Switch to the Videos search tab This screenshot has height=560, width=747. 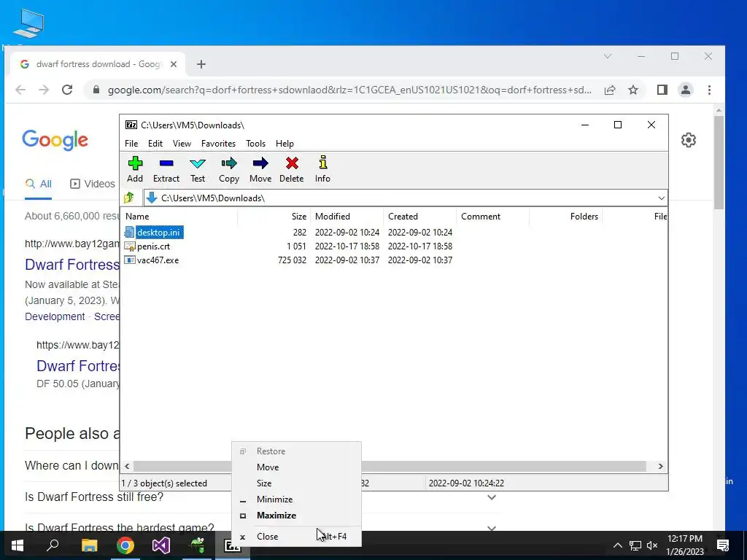(93, 184)
